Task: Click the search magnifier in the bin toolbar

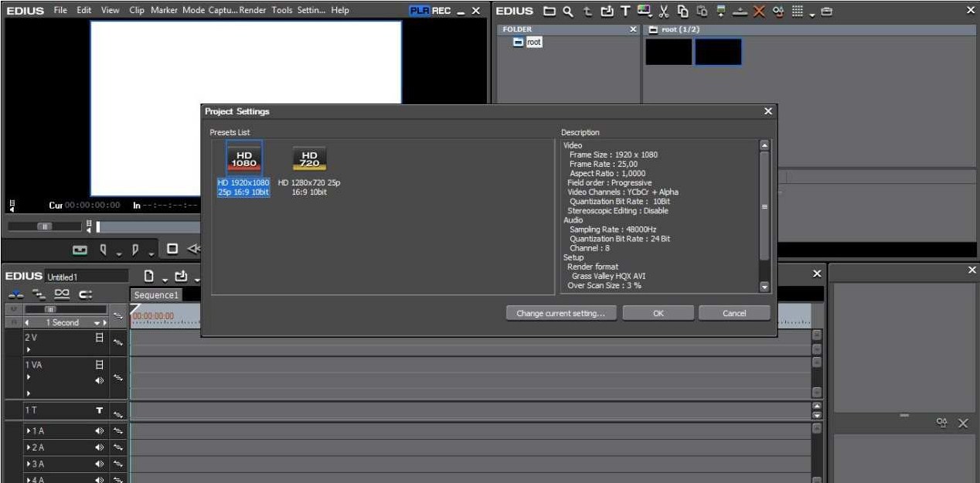Action: pos(568,11)
